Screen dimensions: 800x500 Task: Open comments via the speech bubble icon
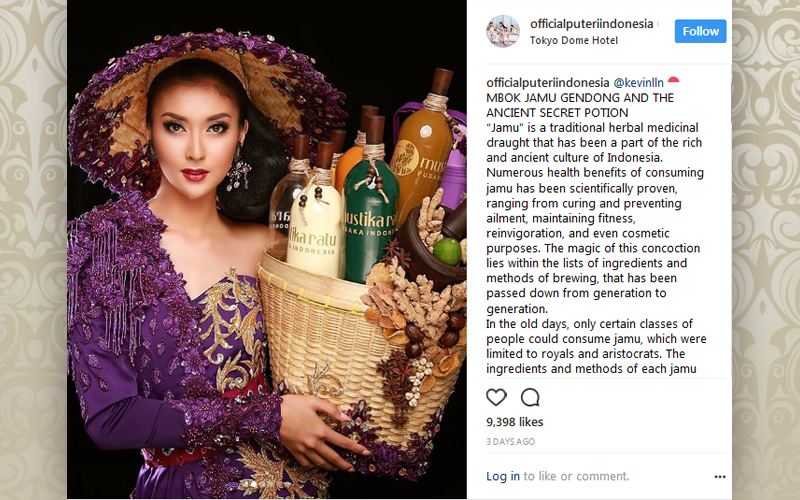tap(530, 397)
